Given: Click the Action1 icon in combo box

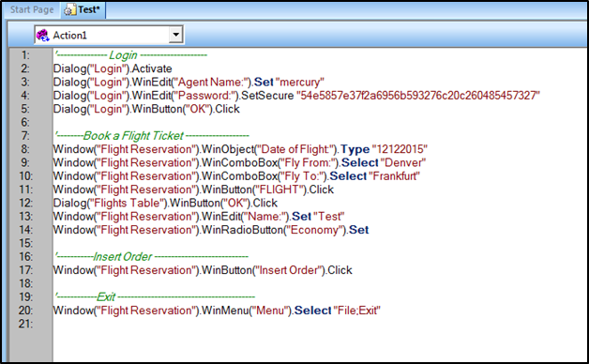Looking at the screenshot, I should 43,36.
